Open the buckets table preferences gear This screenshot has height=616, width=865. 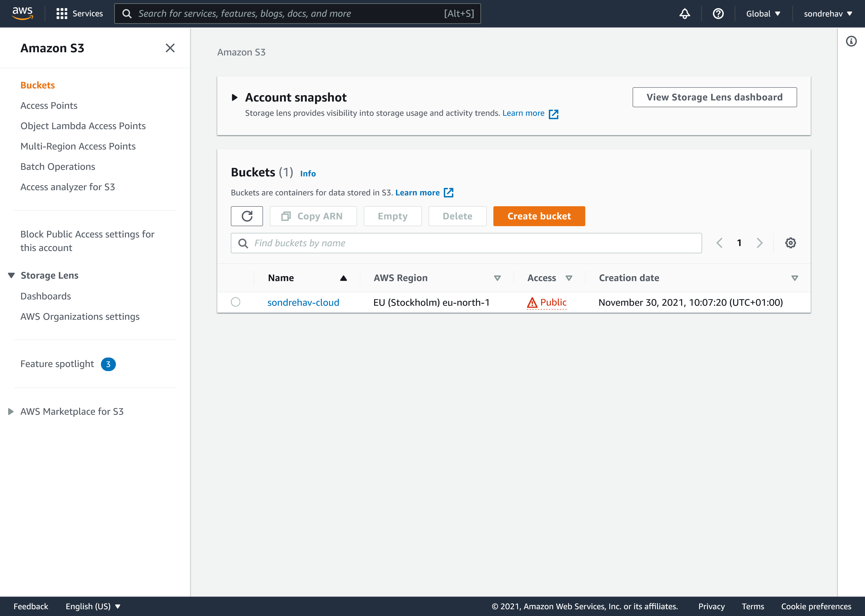791,243
